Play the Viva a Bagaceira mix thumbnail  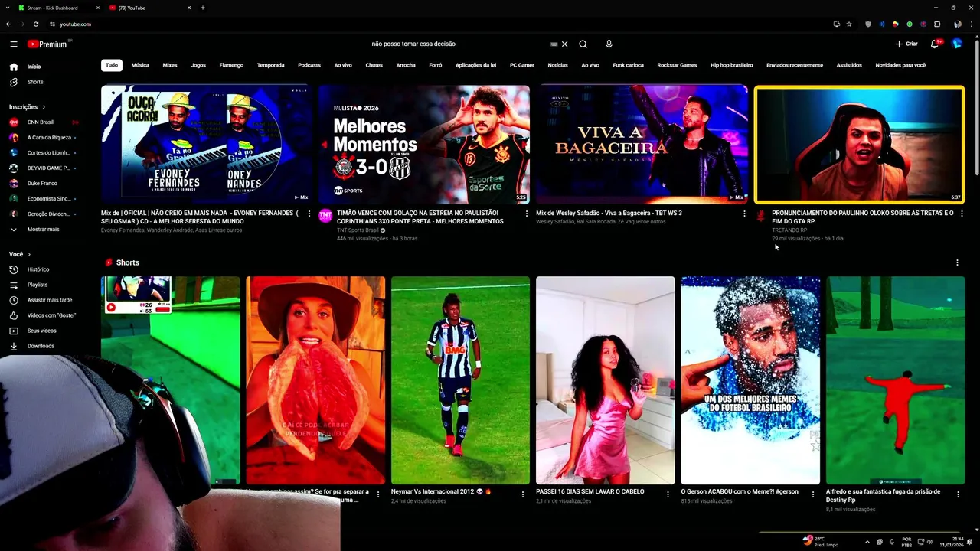[x=642, y=144]
